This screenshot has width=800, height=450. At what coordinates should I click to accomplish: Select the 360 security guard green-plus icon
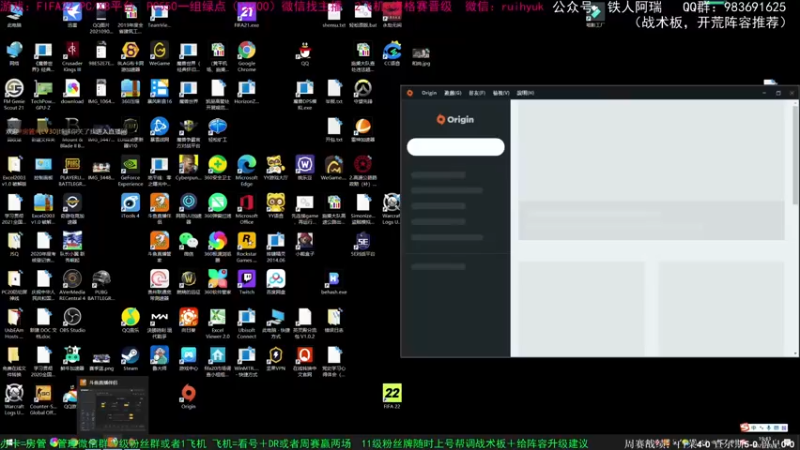217,168
